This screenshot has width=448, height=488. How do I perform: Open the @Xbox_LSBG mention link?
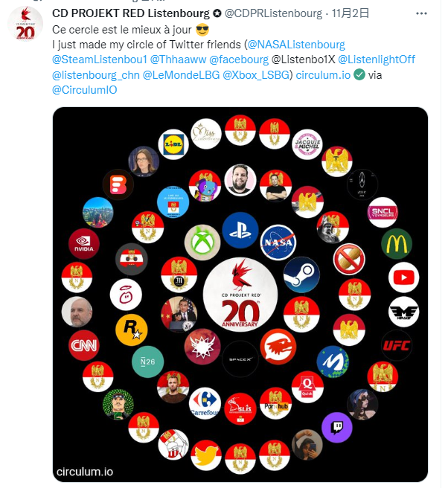click(x=257, y=74)
